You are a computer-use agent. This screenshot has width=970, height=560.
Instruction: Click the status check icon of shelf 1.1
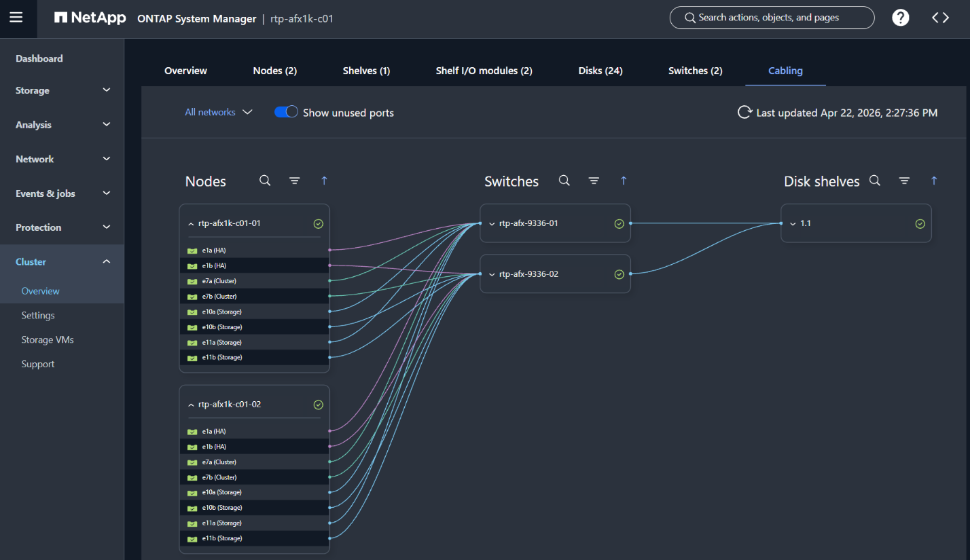(x=920, y=223)
